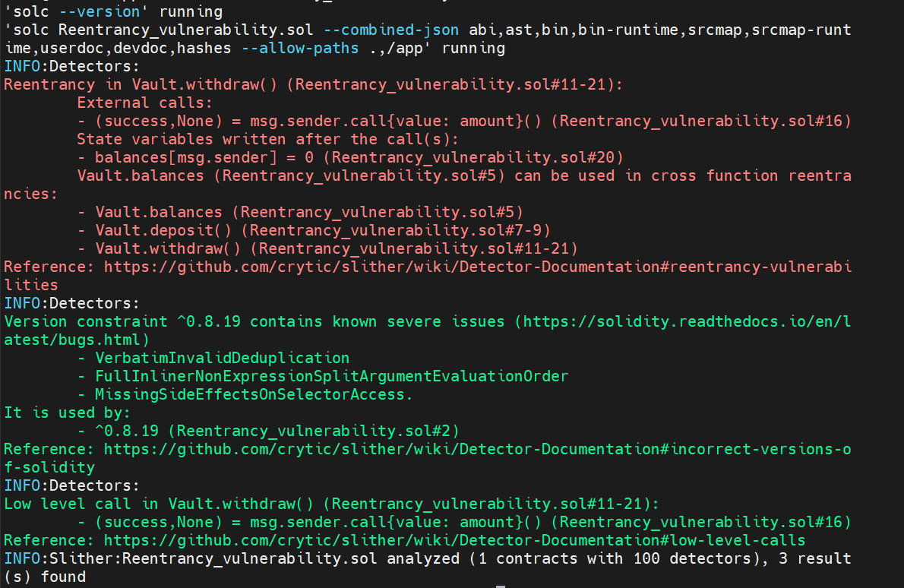The image size is (904, 588).
Task: Click the 'solc --version' running line
Action: 113,12
